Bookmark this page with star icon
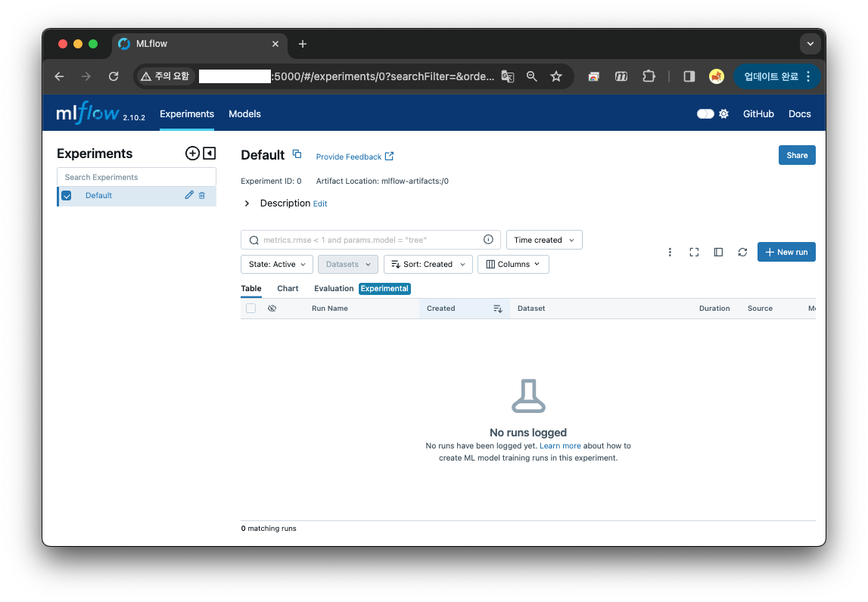This screenshot has width=868, height=602. pyautogui.click(x=556, y=76)
